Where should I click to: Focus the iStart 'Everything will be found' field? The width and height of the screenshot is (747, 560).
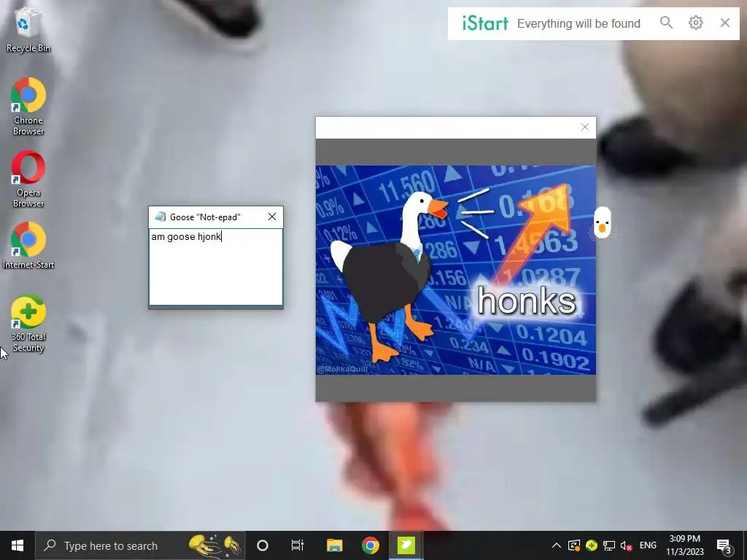(x=578, y=23)
